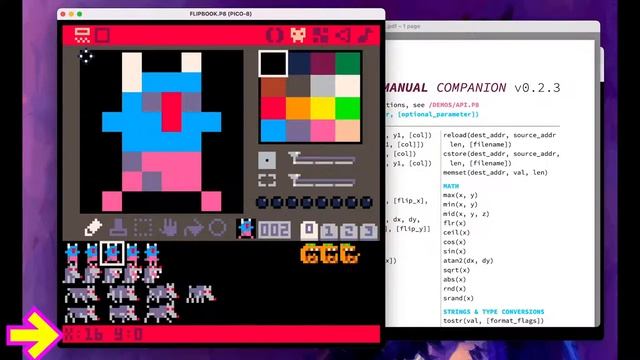Pick the dark green palette color

[348, 63]
